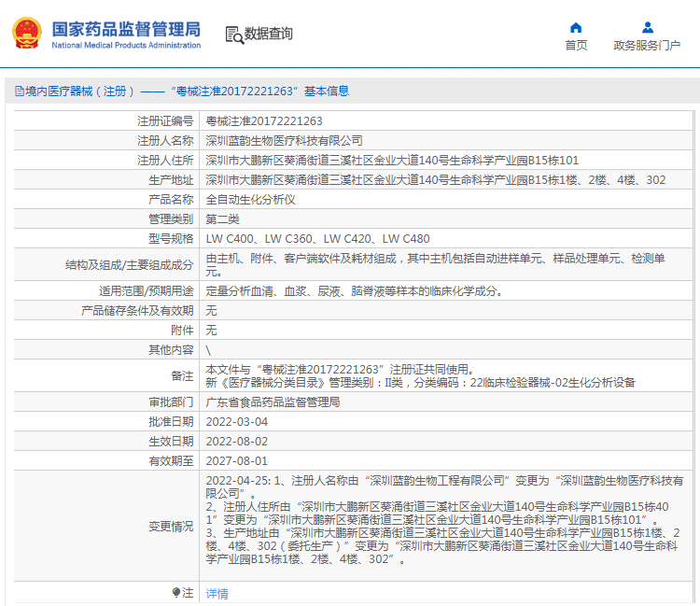700x606 pixels.
Task: Select model spec LW C400、LW C360 value
Action: pyautogui.click(x=317, y=239)
